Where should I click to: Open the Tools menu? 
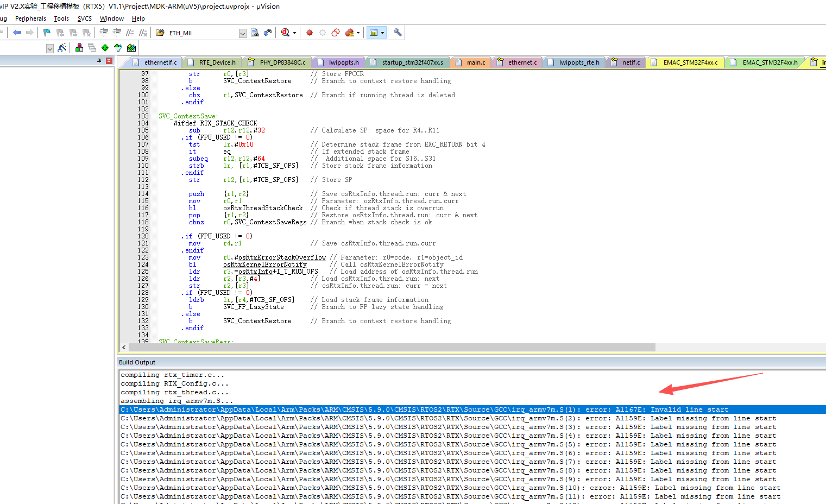click(x=61, y=18)
